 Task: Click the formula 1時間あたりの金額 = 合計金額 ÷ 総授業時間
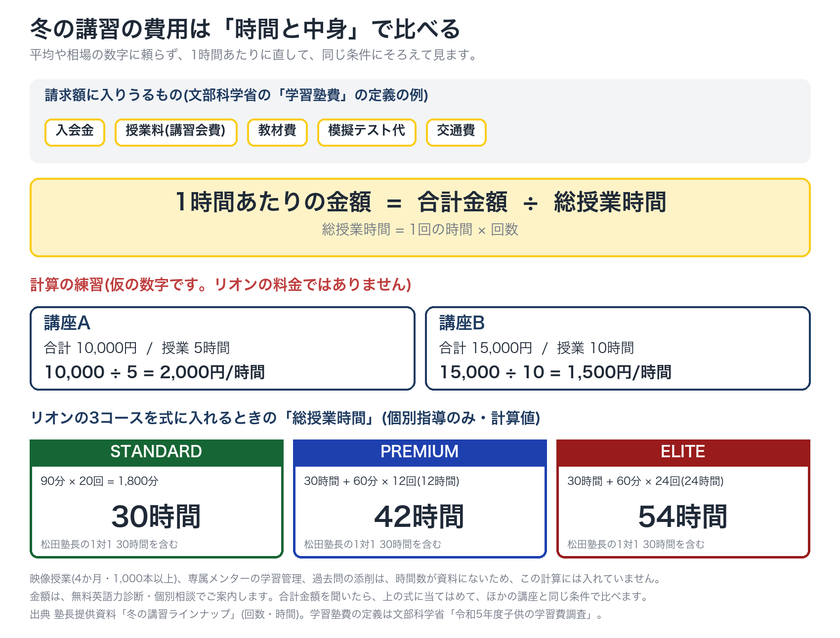(420, 202)
